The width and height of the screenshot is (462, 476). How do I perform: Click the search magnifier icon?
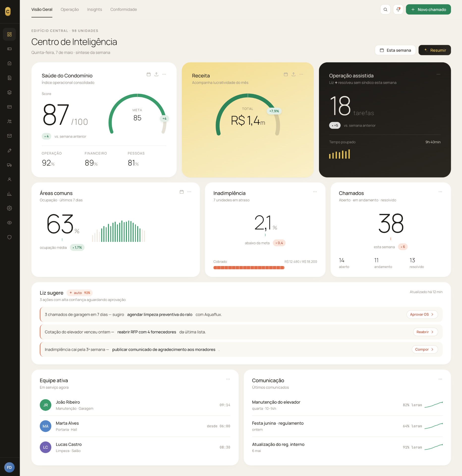click(x=385, y=9)
